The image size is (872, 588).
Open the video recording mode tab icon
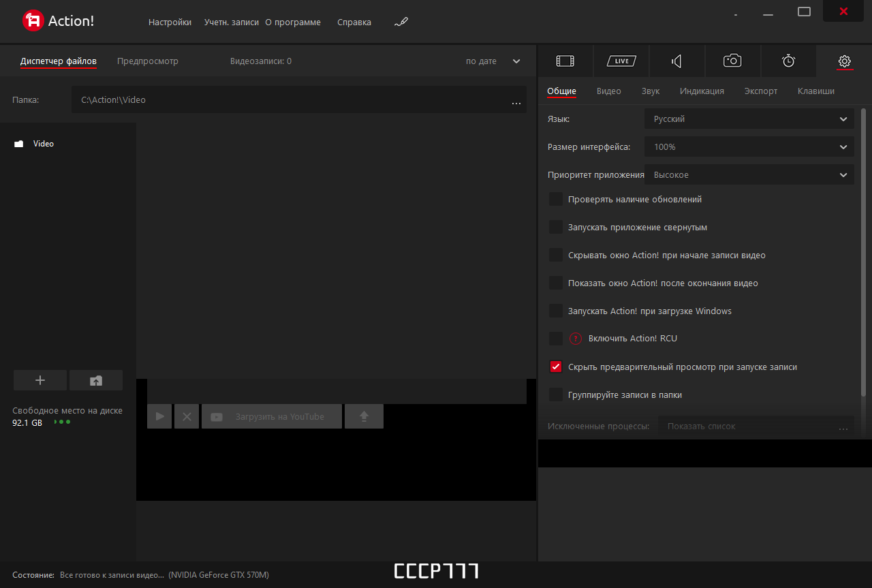tap(565, 61)
